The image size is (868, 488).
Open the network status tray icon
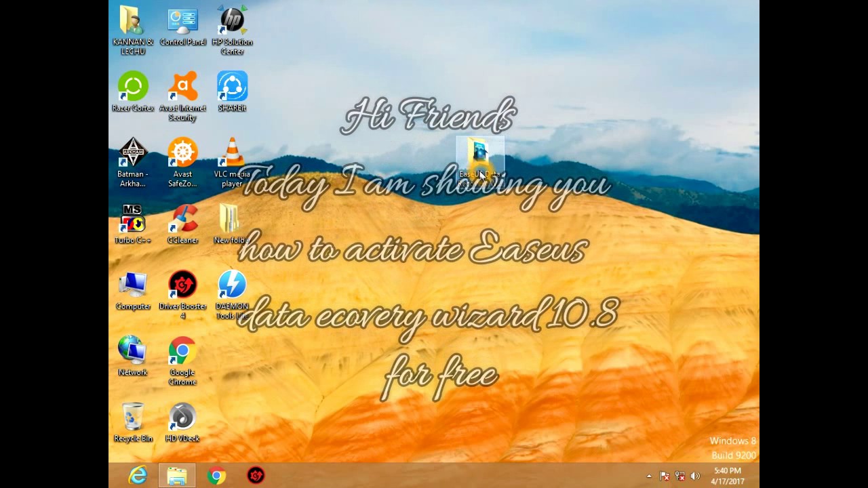[x=679, y=476]
